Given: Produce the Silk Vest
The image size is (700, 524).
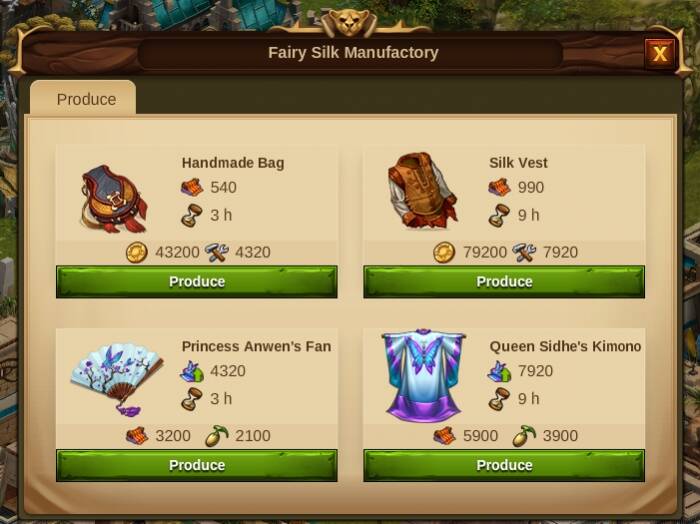Looking at the screenshot, I should pos(504,282).
